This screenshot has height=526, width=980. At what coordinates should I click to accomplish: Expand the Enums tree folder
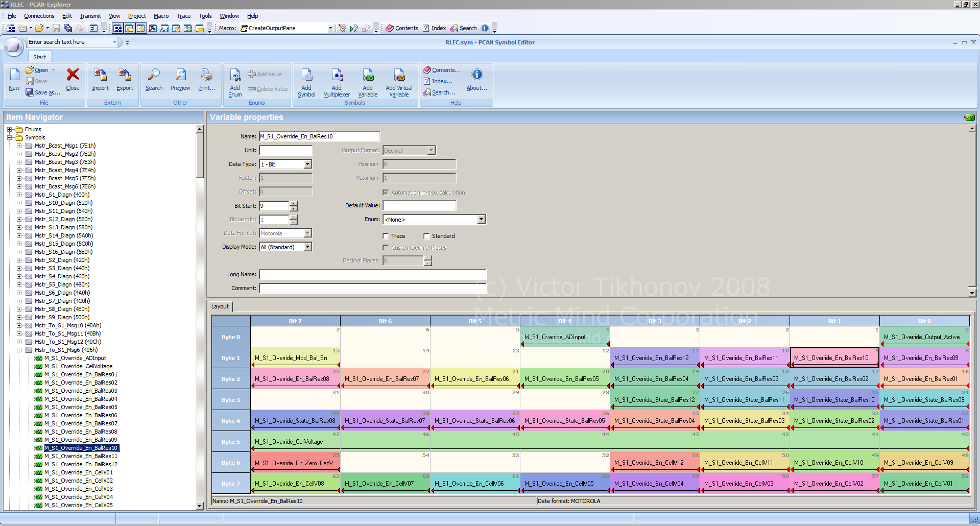point(9,130)
